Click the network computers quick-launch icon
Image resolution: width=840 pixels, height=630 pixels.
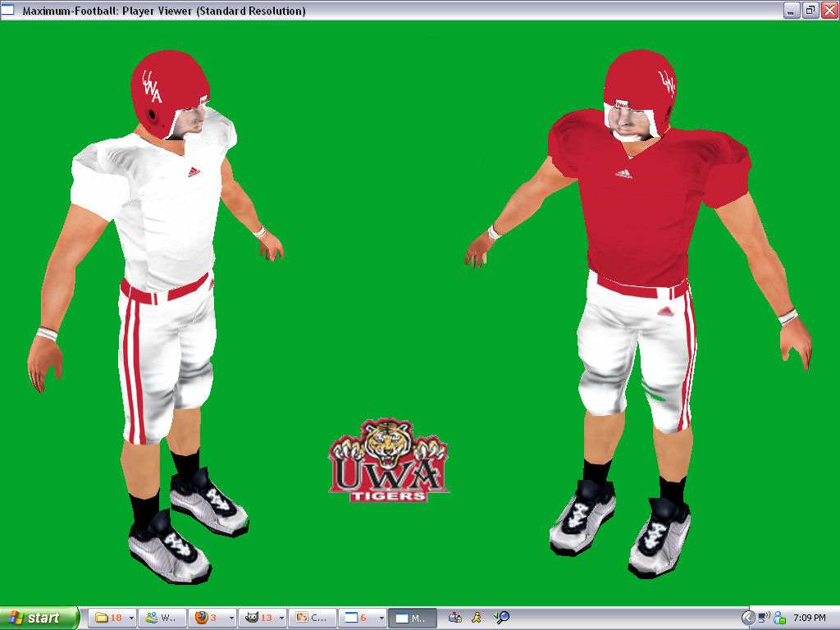[x=455, y=618]
